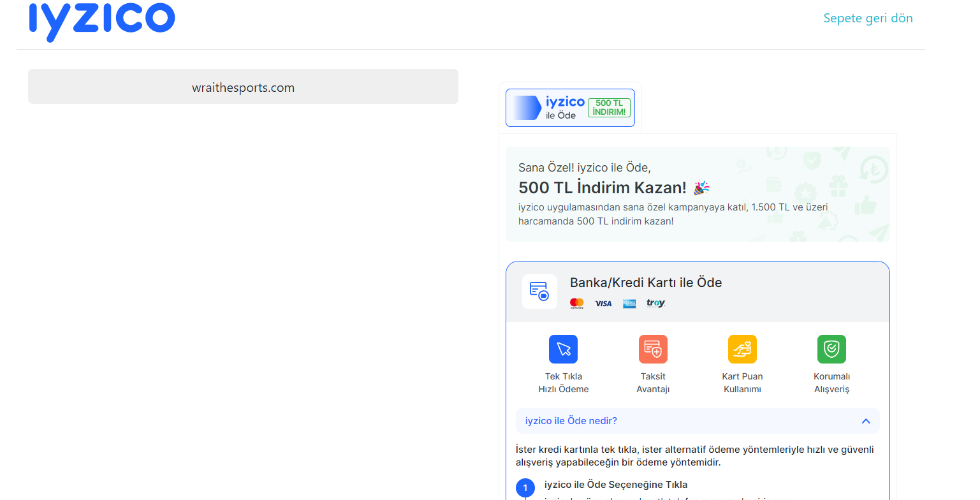
Task: Select the wraithesports.com merchant box
Action: (x=243, y=87)
